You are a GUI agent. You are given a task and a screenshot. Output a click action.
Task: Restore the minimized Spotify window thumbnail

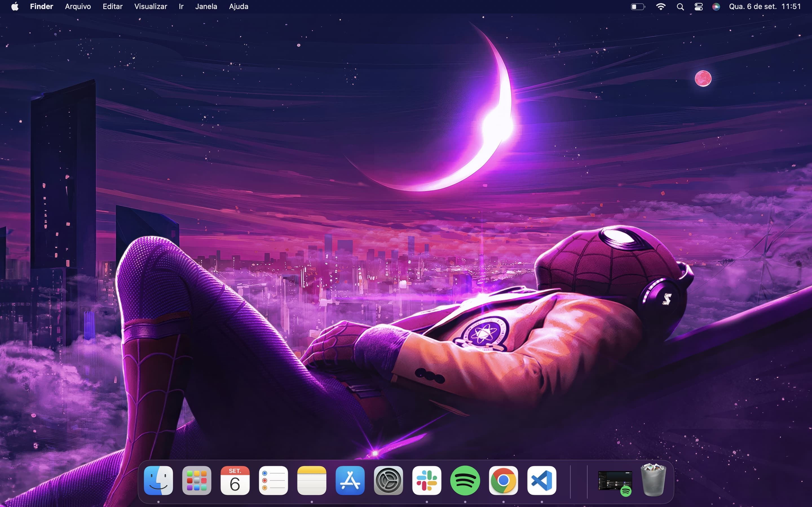[x=615, y=480]
